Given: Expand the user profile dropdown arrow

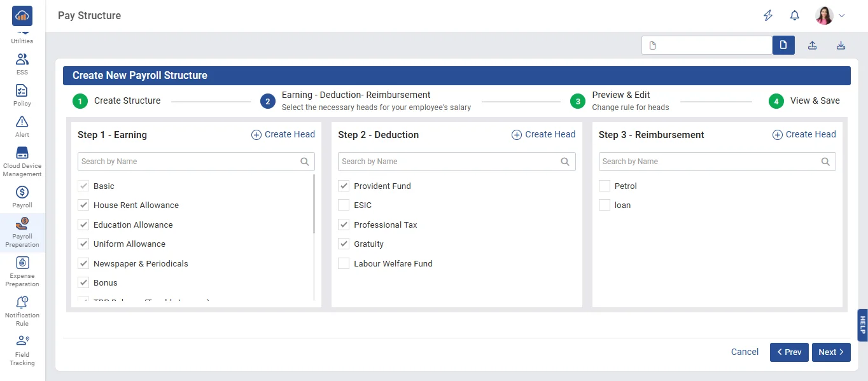Looking at the screenshot, I should pyautogui.click(x=842, y=16).
